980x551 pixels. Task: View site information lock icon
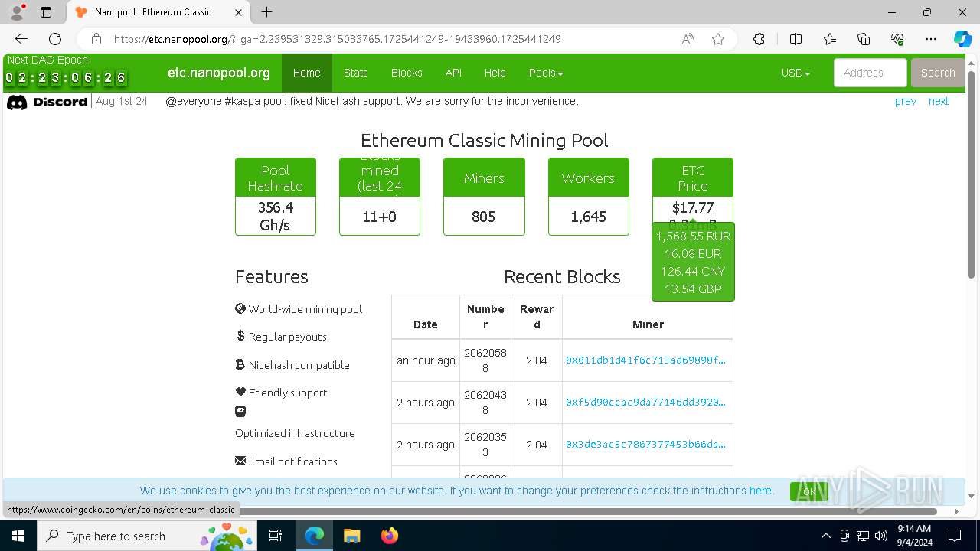click(x=96, y=39)
